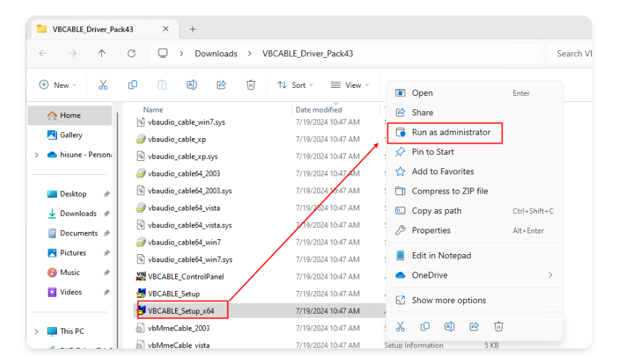Click the Search box
Screen dimensions: 618x364
(x=570, y=54)
